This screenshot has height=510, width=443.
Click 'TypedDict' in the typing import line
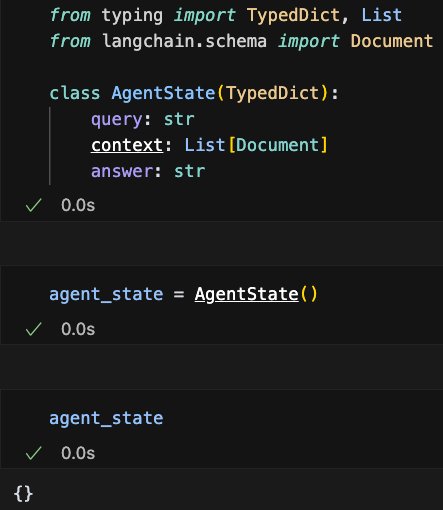[x=293, y=16]
